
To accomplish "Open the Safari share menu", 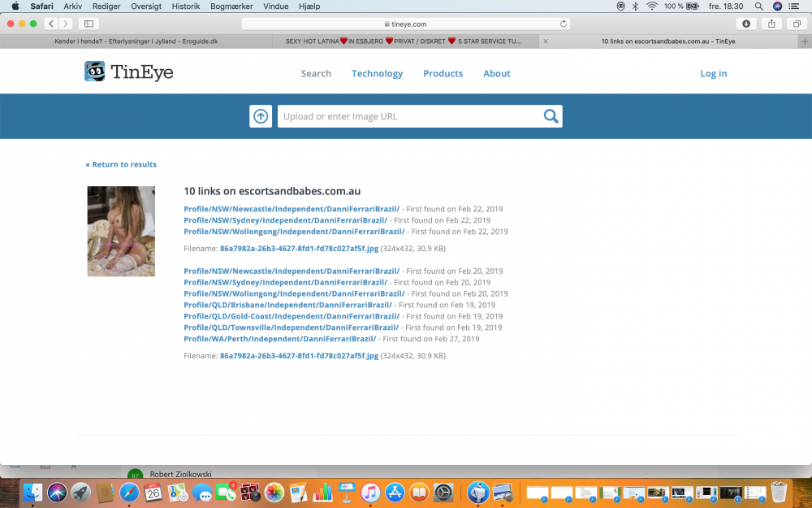I will (x=771, y=24).
